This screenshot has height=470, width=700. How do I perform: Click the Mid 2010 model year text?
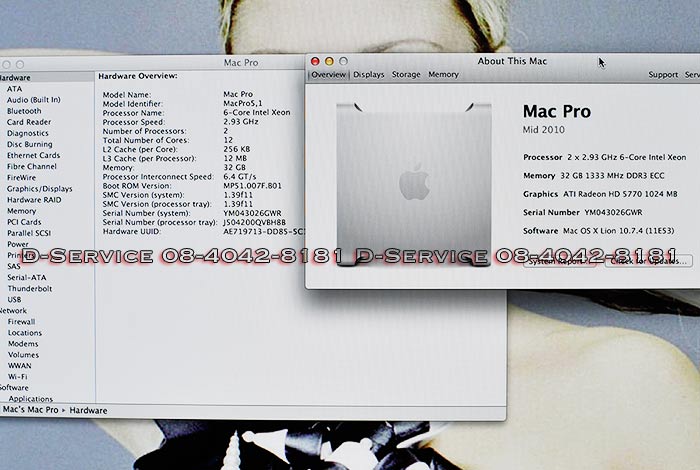click(543, 130)
